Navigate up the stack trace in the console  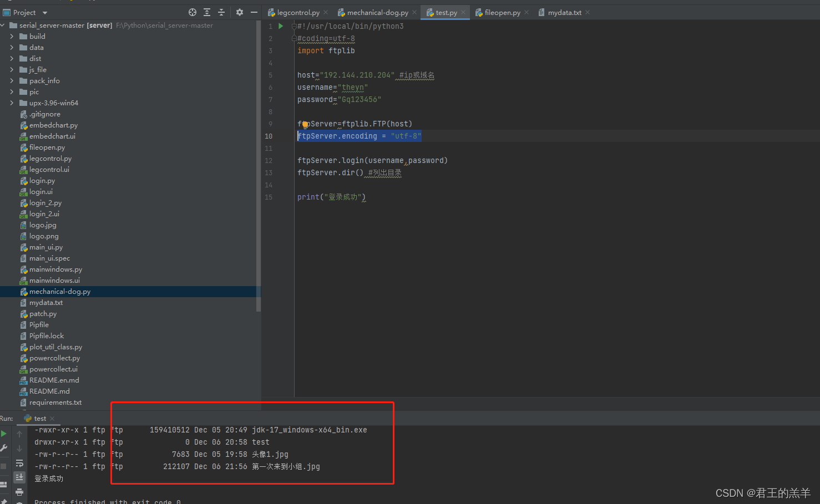coord(19,434)
